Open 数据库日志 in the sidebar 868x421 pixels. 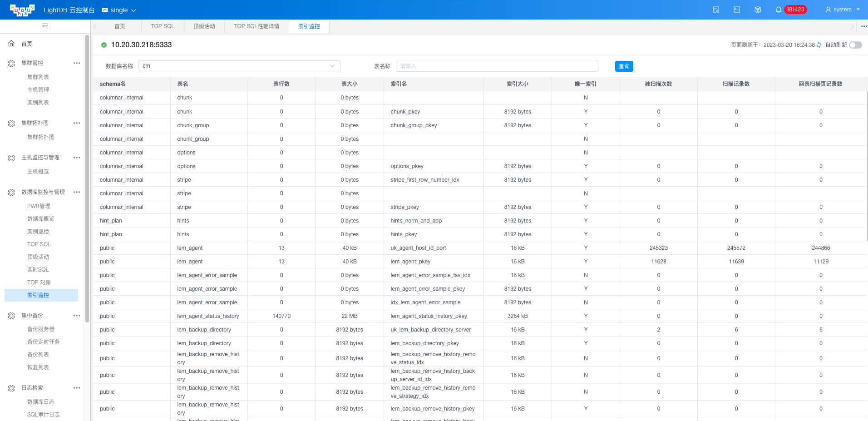[x=41, y=402]
